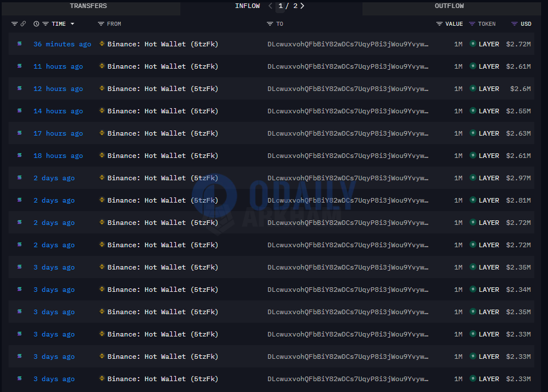Switch to the TRANSFERS tab
This screenshot has width=548, height=392.
(88, 6)
